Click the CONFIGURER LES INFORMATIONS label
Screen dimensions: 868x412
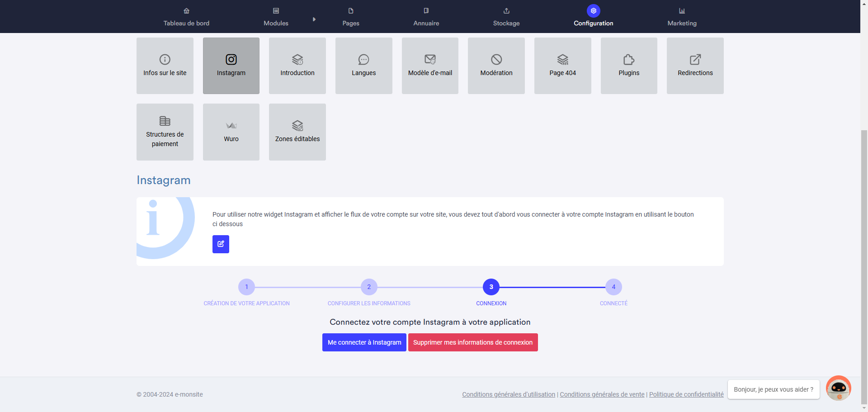click(369, 303)
